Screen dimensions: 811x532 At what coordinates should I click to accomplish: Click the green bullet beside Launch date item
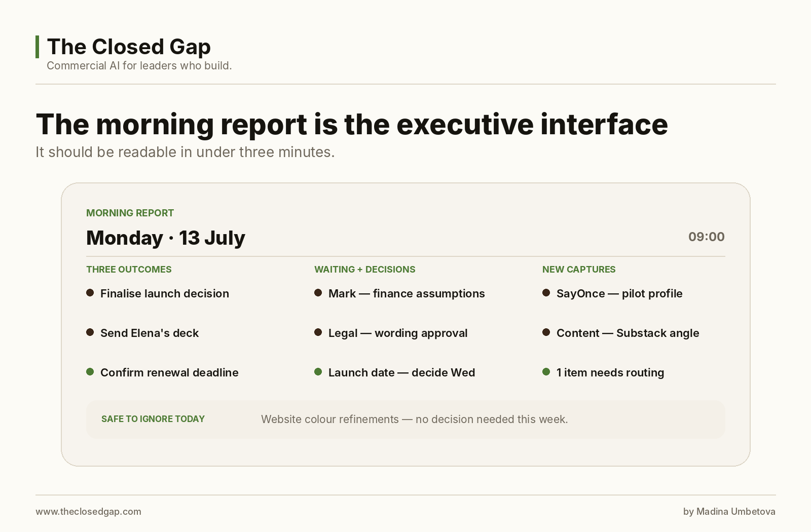click(x=318, y=372)
